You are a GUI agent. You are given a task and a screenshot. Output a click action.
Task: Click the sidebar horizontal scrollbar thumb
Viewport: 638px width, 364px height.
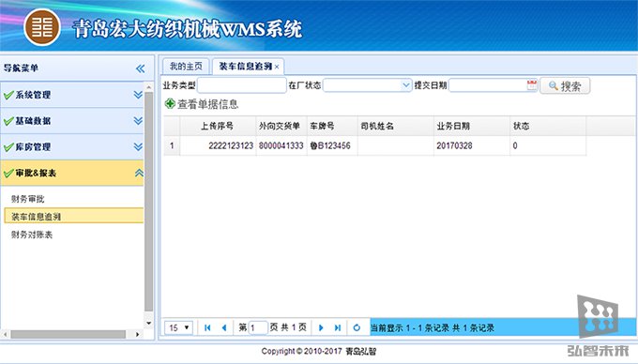pyautogui.click(x=68, y=334)
